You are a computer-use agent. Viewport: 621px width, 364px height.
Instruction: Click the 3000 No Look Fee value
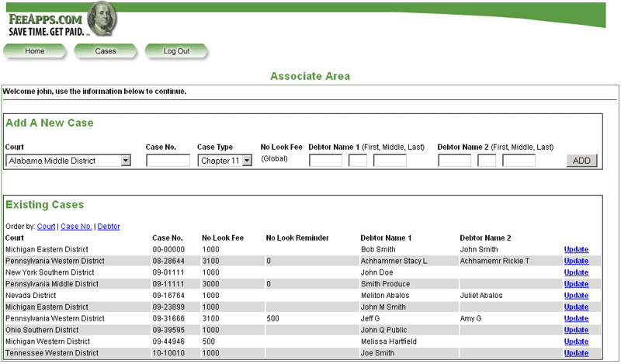[x=210, y=283]
